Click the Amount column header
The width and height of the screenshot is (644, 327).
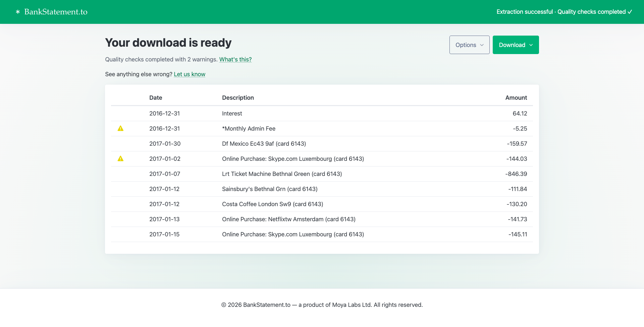click(516, 98)
